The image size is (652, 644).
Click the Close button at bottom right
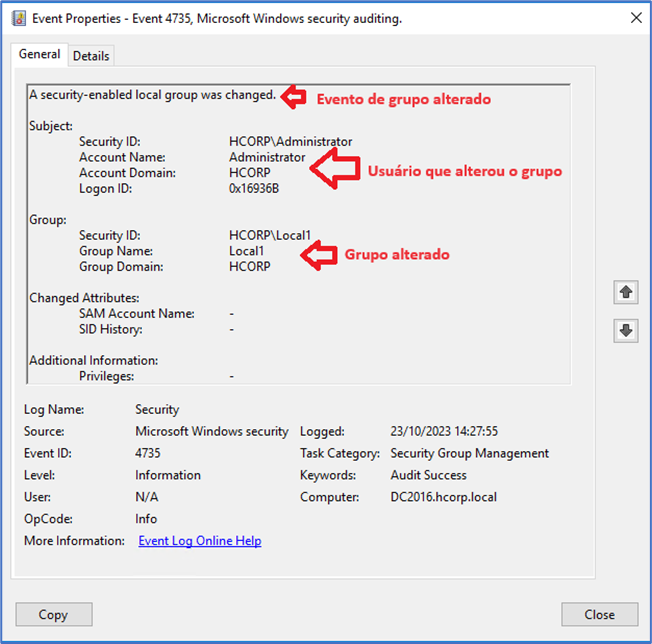(599, 614)
